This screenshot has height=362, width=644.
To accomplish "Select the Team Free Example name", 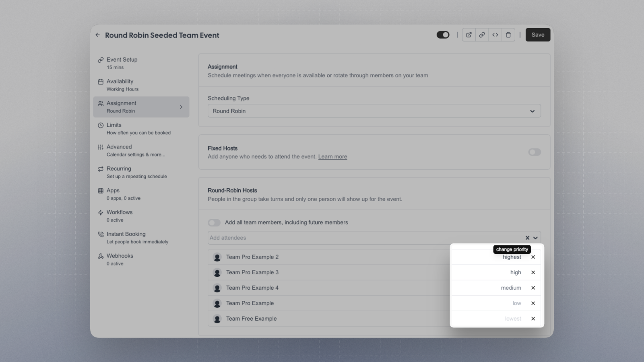I will pyautogui.click(x=251, y=319).
